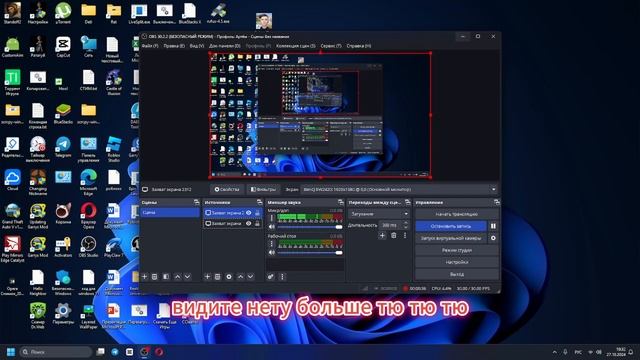640x360 pixels.
Task: Open the Сервис menu in OBS
Action: (331, 46)
